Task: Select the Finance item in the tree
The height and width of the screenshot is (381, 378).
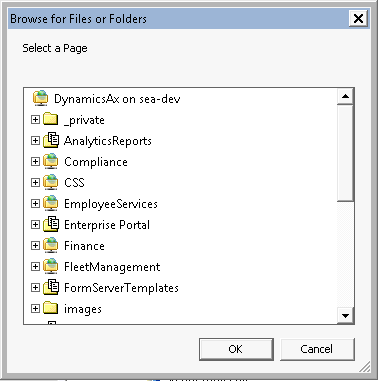Action: (x=84, y=246)
